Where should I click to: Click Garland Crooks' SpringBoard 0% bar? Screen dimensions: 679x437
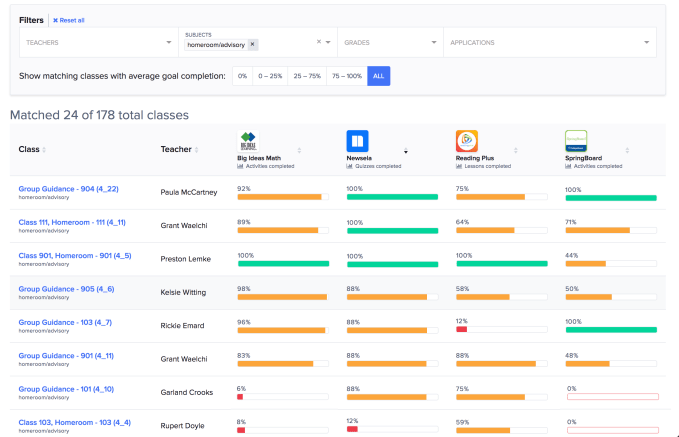(613, 397)
